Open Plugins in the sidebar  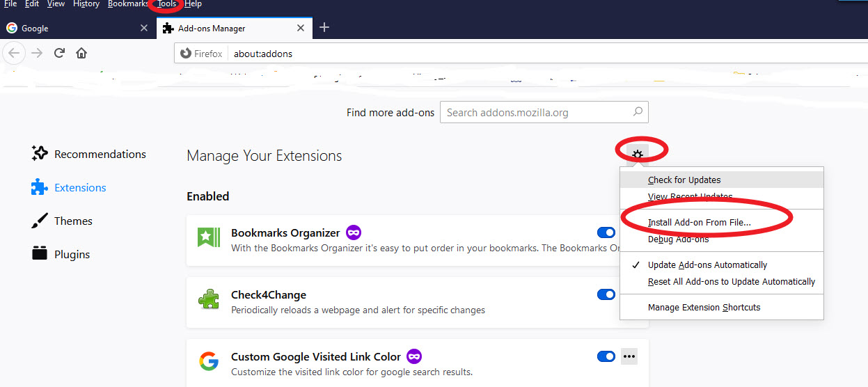pyautogui.click(x=61, y=254)
